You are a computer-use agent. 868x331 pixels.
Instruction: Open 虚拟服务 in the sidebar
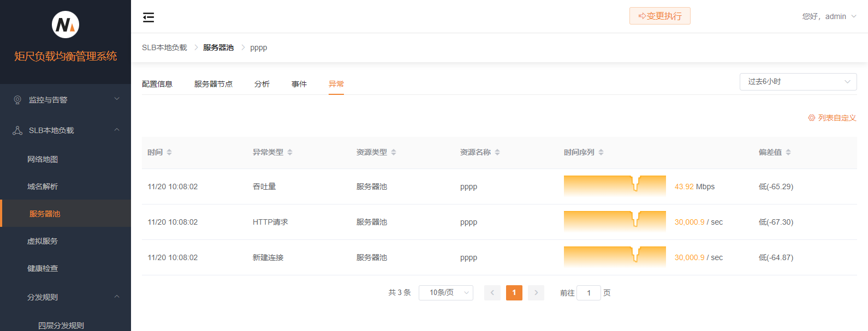pos(43,241)
